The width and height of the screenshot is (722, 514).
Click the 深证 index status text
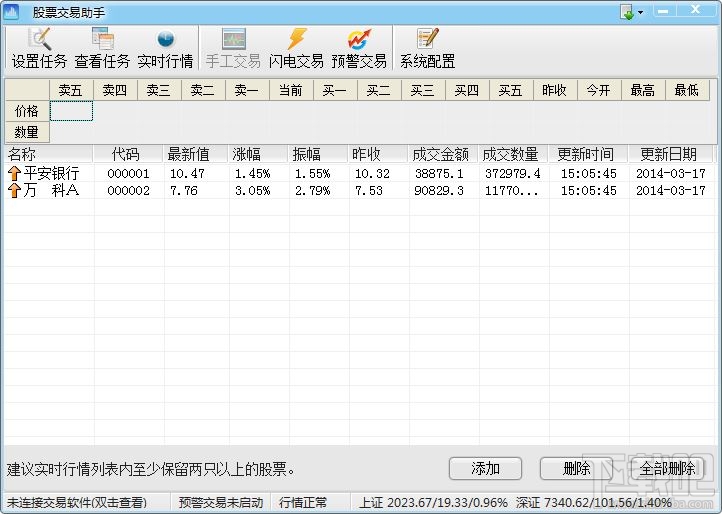(x=594, y=502)
